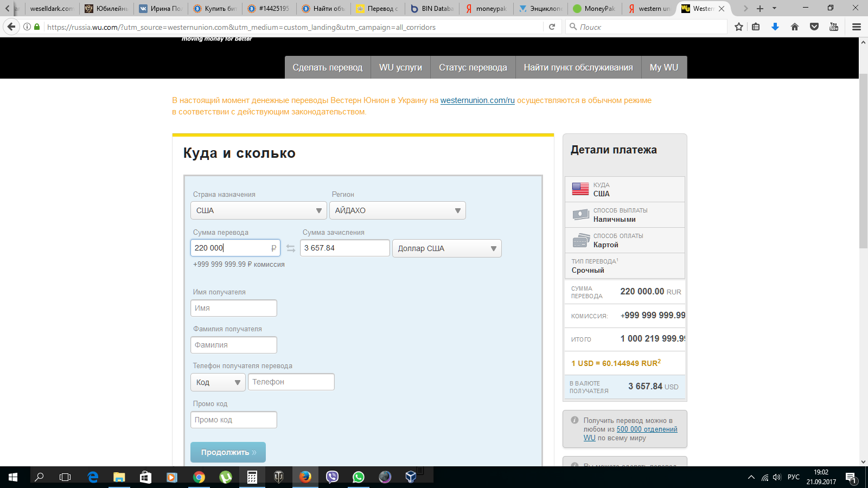Open the Статус перевода menu item
This screenshot has height=488, width=868.
(473, 67)
